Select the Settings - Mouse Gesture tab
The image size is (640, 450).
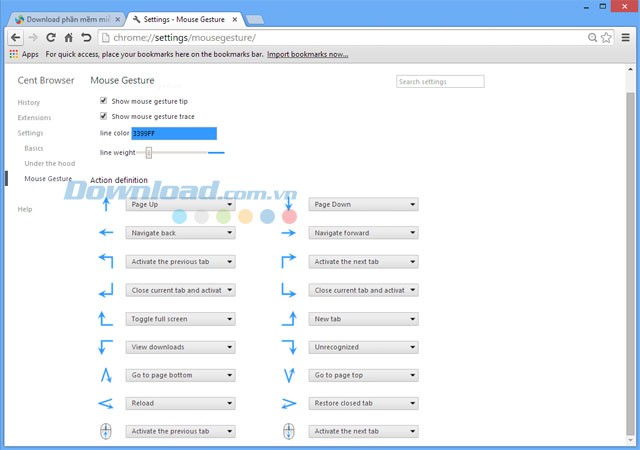coord(184,19)
